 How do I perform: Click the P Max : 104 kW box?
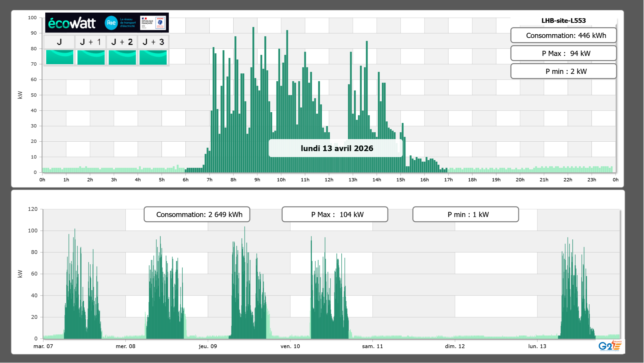pos(335,214)
